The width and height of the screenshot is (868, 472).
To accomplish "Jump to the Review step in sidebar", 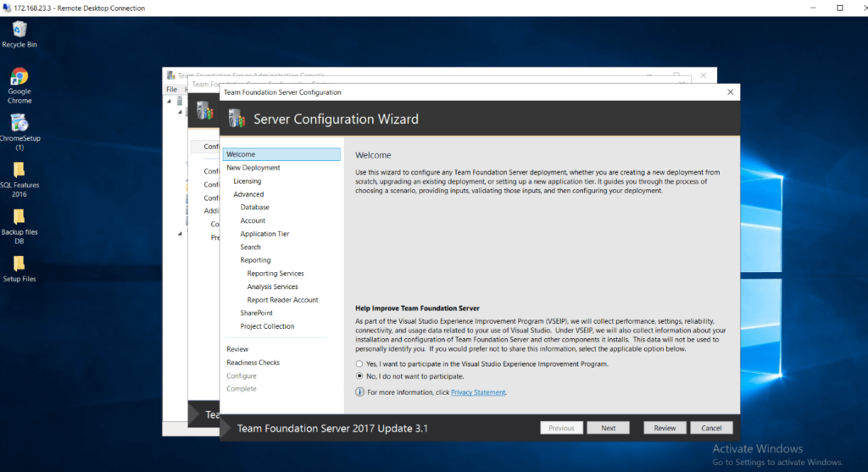I will tap(237, 349).
